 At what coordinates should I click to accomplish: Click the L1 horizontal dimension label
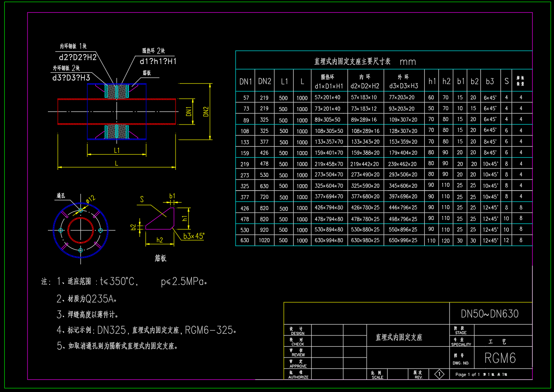click(117, 150)
